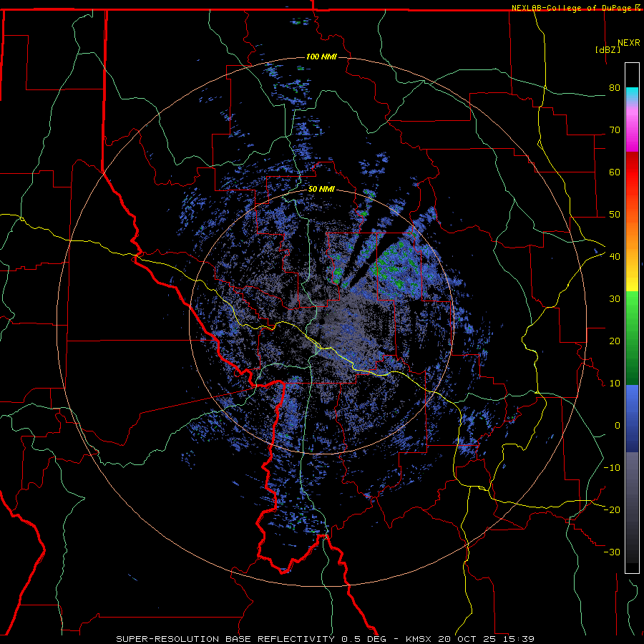Viewport: 644px width, 644px height.
Task: Click the 20 dBZ scale value
Action: [615, 341]
